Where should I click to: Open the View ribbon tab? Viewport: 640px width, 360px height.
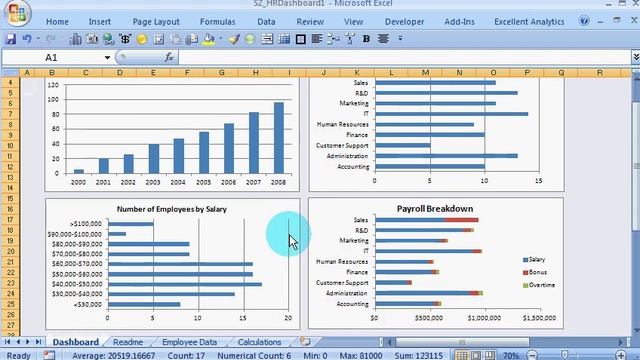tap(353, 22)
